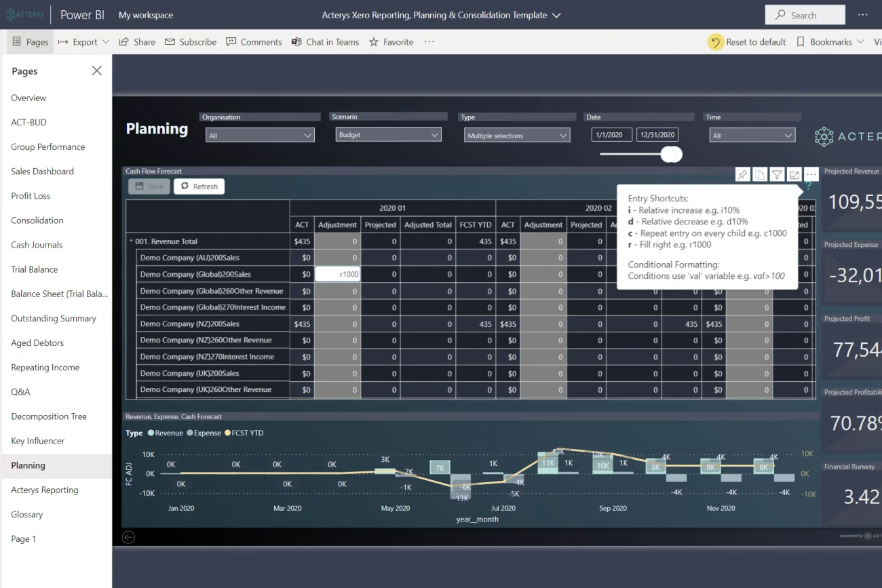Select Demo Company (UK)260Other Revenue row label
This screenshot has width=882, height=588.
(x=206, y=389)
